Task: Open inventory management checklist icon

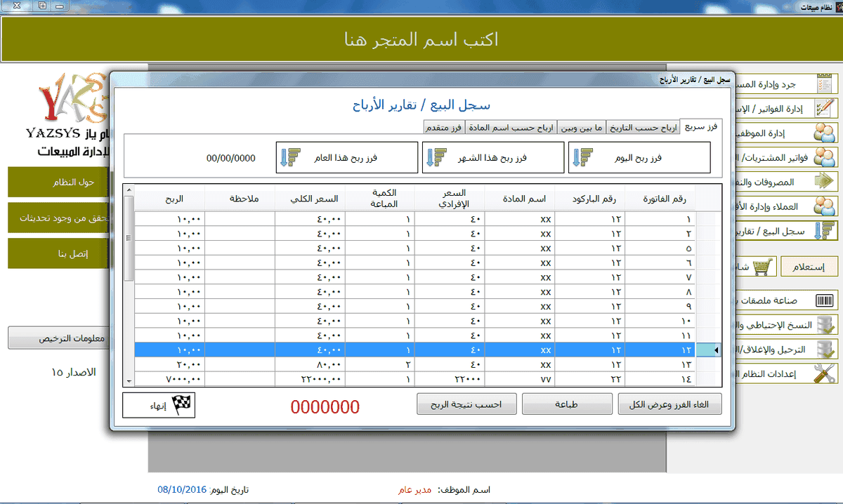Action: (825, 84)
